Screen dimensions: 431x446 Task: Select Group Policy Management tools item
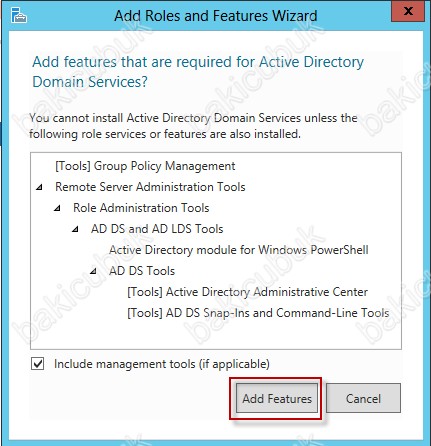pos(145,166)
